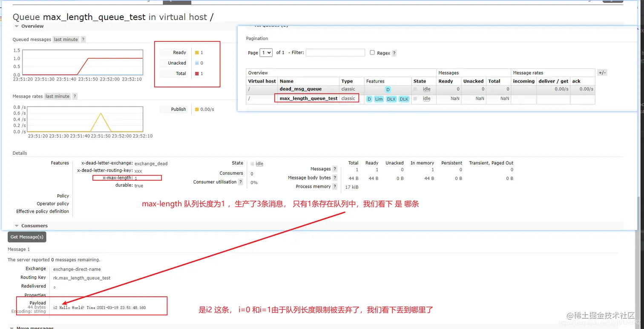
Task: Change Message rates last minute range
Action: click(57, 96)
